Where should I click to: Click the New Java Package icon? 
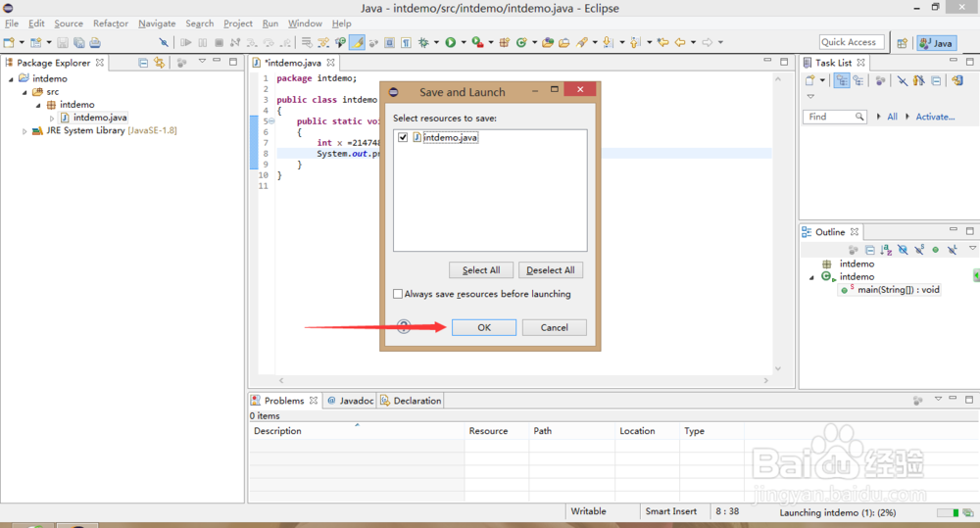pos(505,42)
